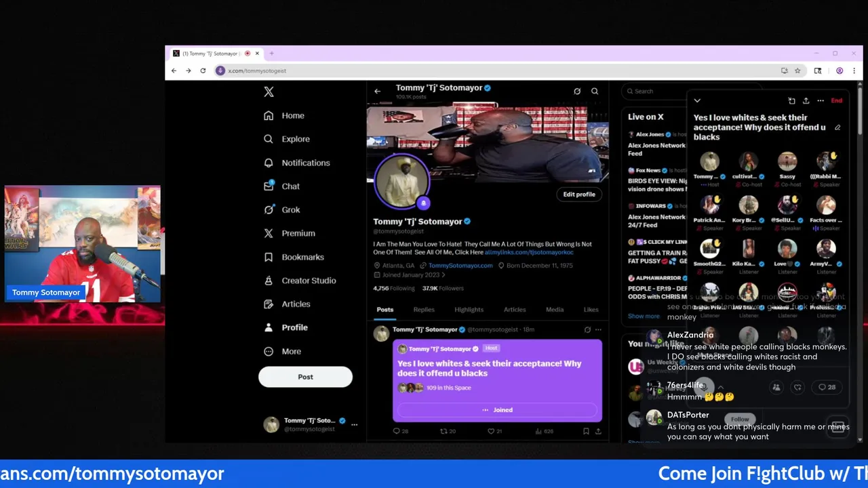
Task: Click the white Post button
Action: pyautogui.click(x=305, y=377)
